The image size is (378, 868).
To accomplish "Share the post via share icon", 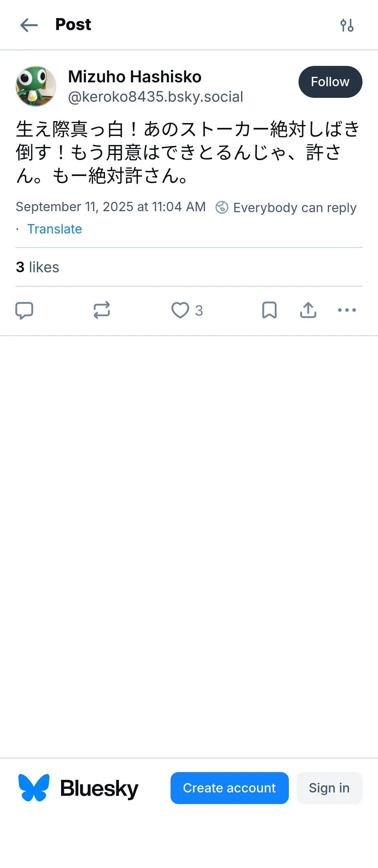I will [308, 310].
